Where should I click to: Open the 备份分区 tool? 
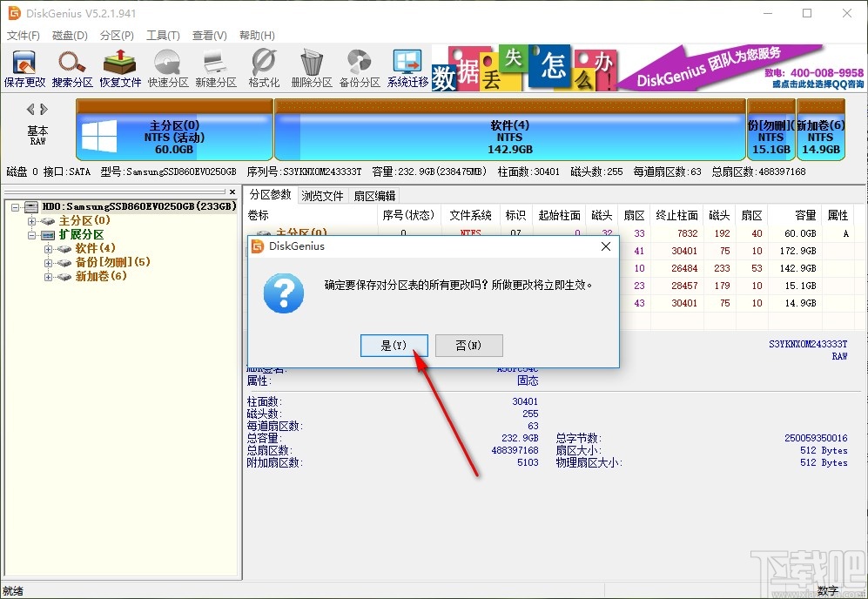coord(360,69)
